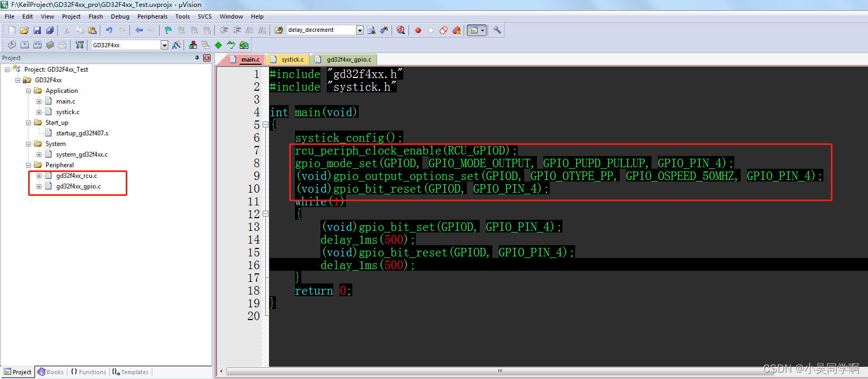
Task: Collapse the Peripheral group
Action: [28, 165]
